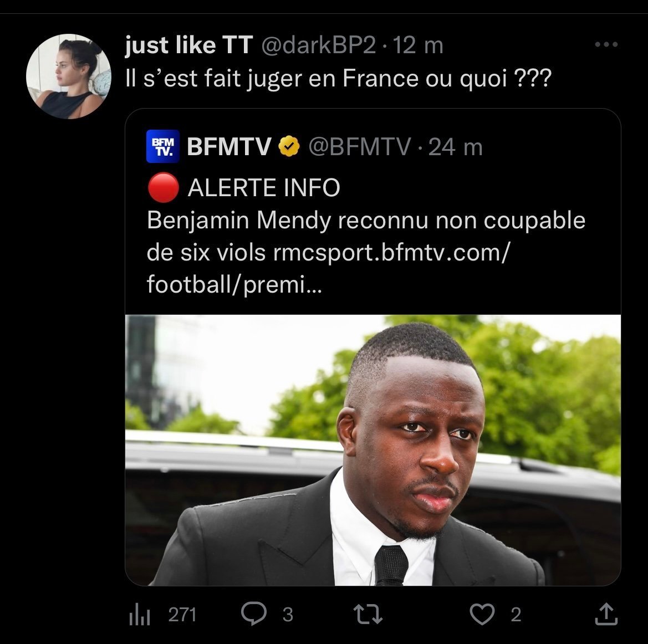
Task: Like the tweet with the heart icon
Action: [x=482, y=614]
